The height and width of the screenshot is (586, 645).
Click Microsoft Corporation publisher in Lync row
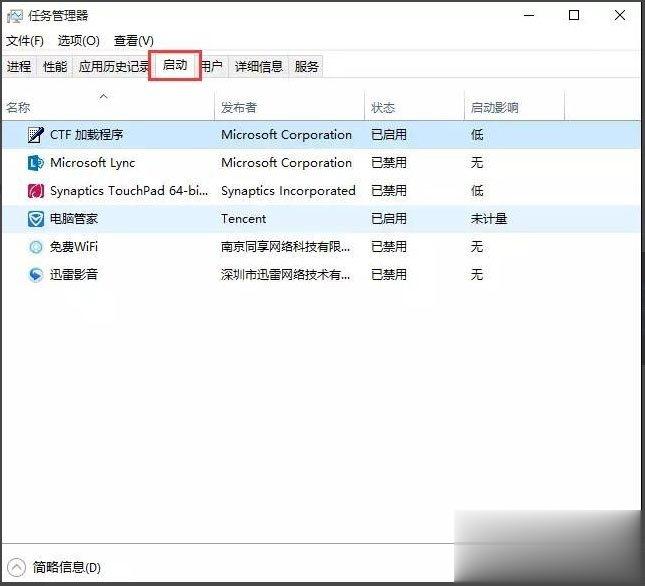point(287,163)
